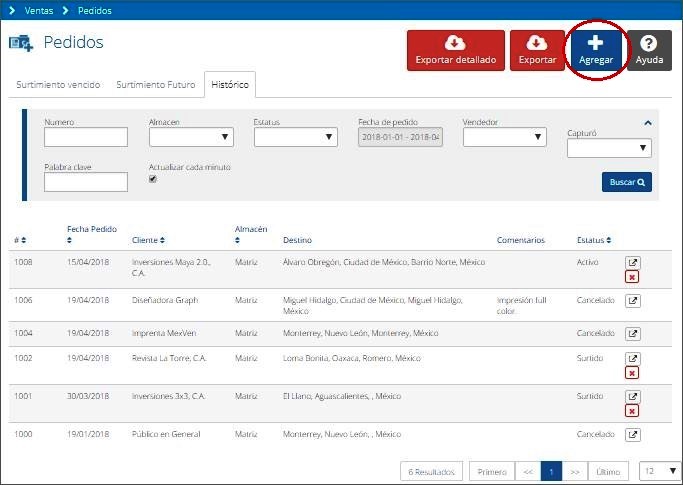
Task: Collapse the filter panel chevron
Action: click(648, 123)
